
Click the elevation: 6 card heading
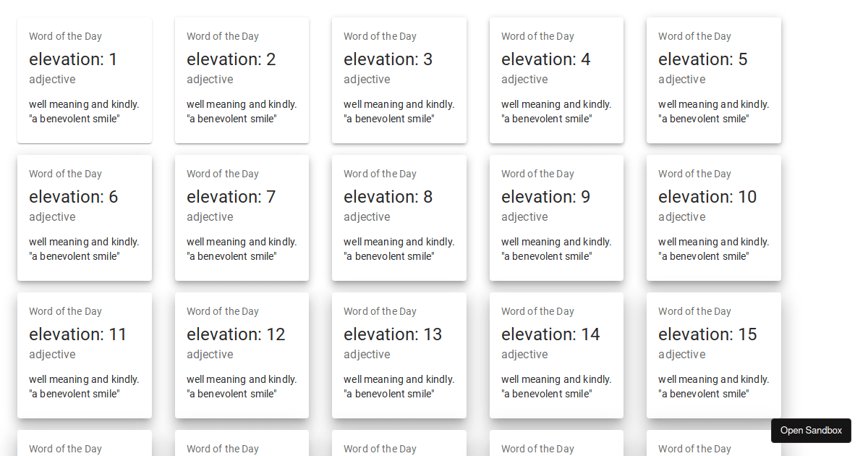point(73,197)
